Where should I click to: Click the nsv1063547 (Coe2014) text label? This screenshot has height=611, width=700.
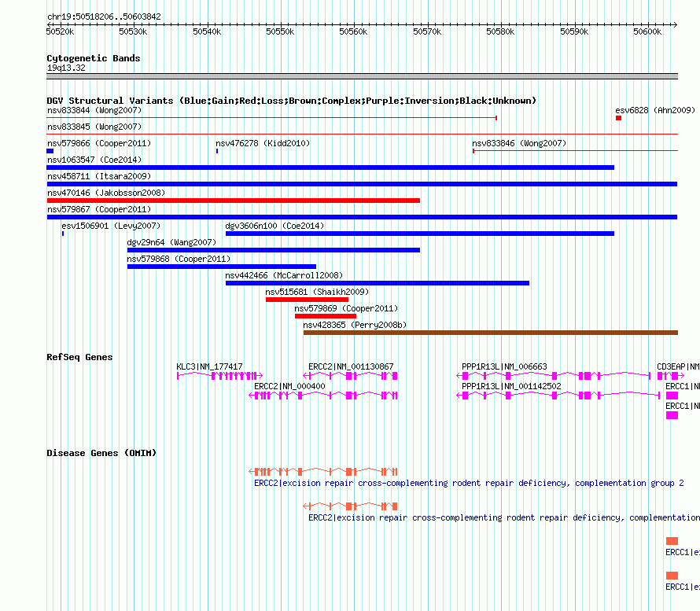click(94, 160)
